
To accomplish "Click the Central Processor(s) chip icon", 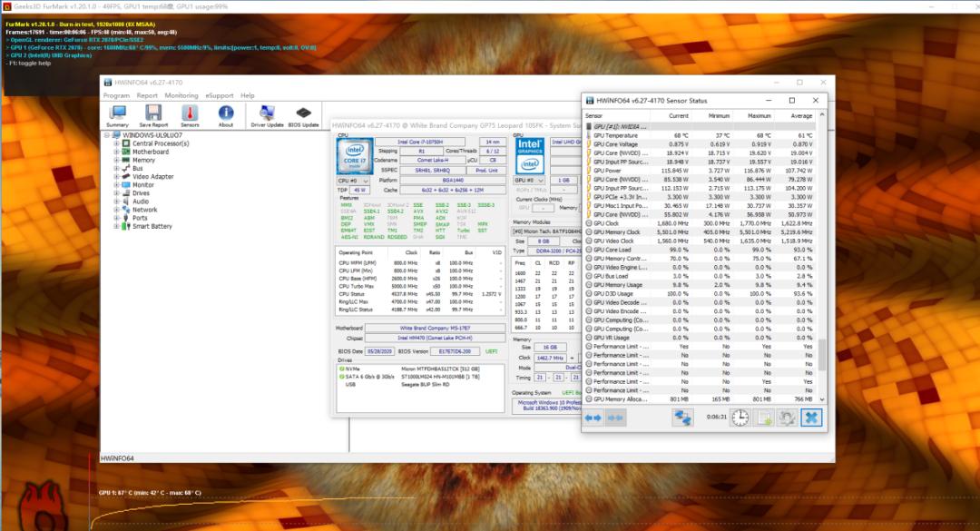I will pyautogui.click(x=125, y=143).
